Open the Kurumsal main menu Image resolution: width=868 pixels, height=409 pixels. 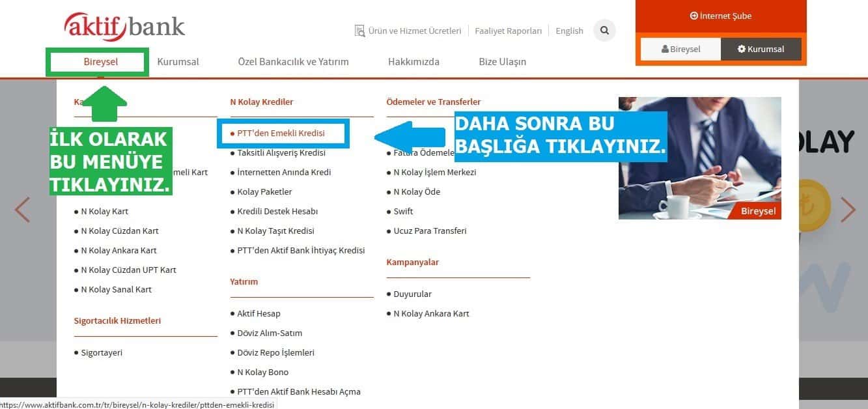click(178, 62)
